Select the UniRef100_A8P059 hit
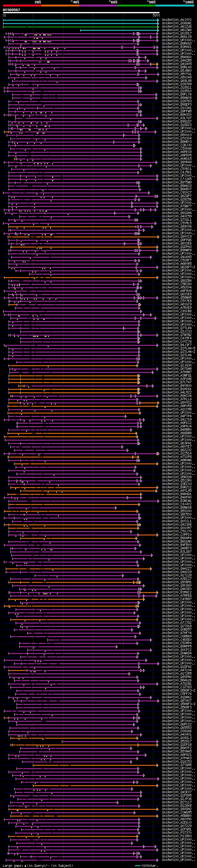The height and width of the screenshot is (868, 197). (177, 406)
